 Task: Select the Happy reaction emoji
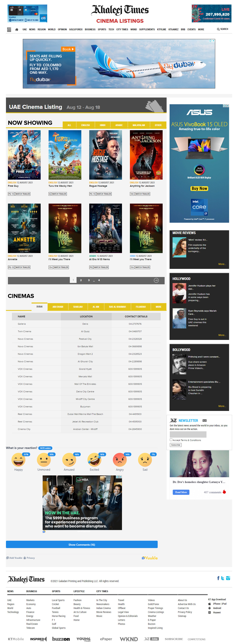pos(18,460)
